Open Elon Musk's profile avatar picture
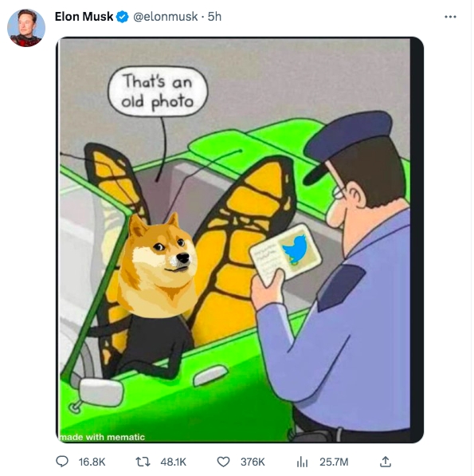The width and height of the screenshot is (474, 476). pos(26,28)
